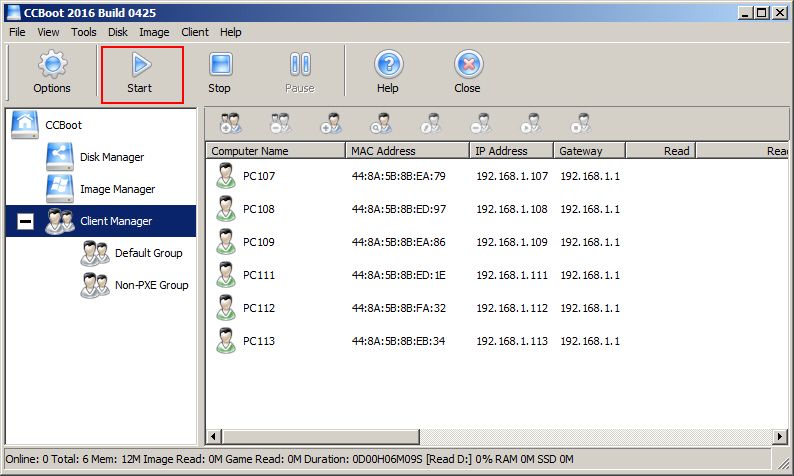Image resolution: width=794 pixels, height=476 pixels.
Task: Select Non-PXE Group under Client Manager
Action: (x=151, y=285)
